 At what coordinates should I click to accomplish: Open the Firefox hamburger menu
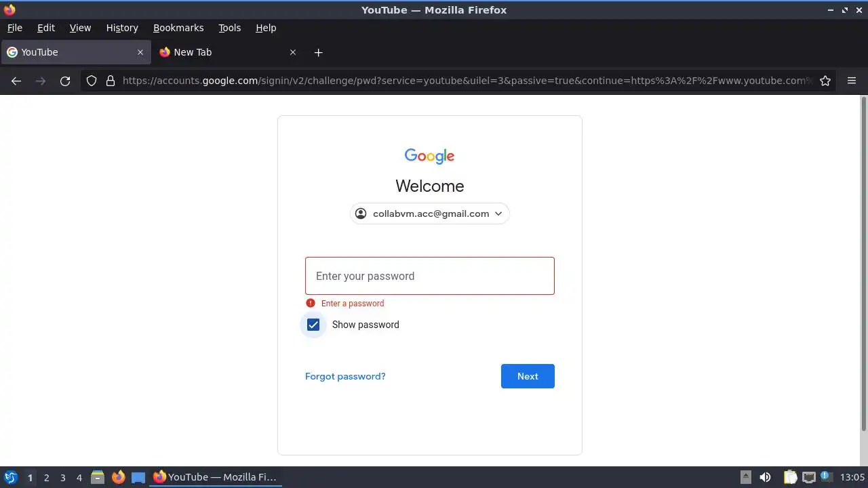[852, 81]
